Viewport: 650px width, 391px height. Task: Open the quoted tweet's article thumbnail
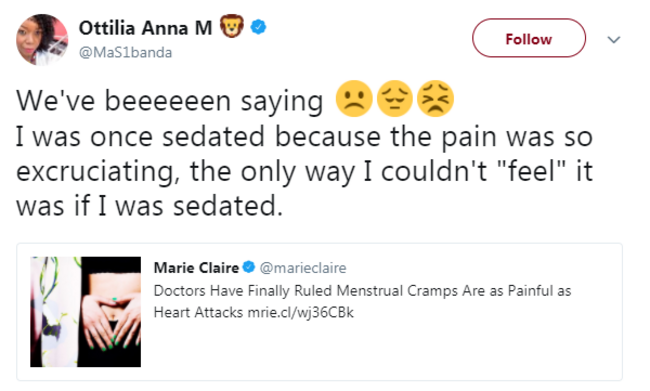point(85,312)
